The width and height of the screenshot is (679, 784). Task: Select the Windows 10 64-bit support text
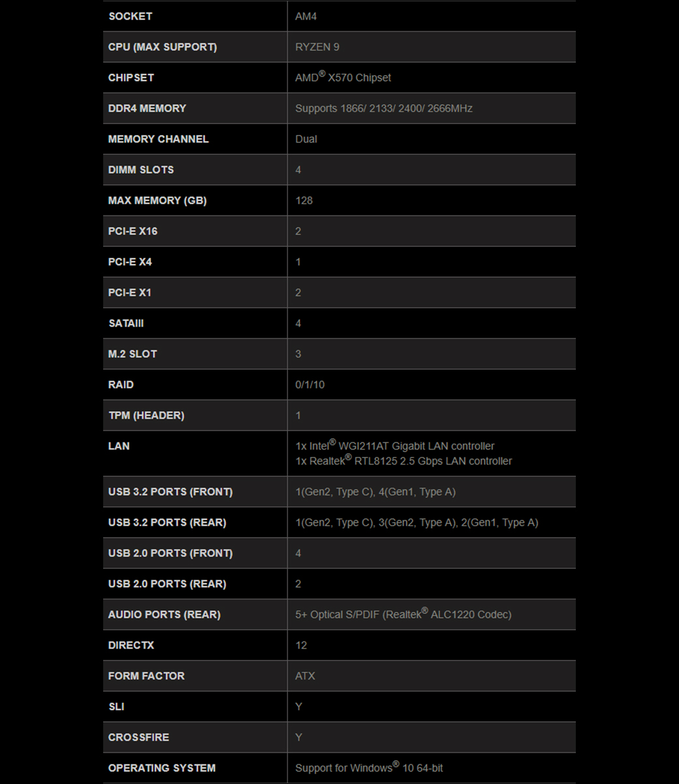(x=369, y=768)
